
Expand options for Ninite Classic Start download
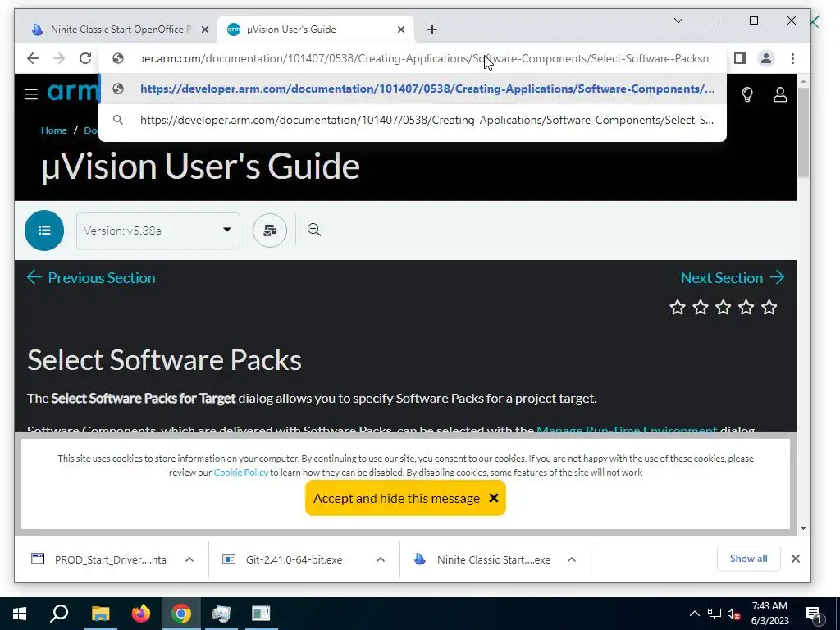click(x=572, y=559)
